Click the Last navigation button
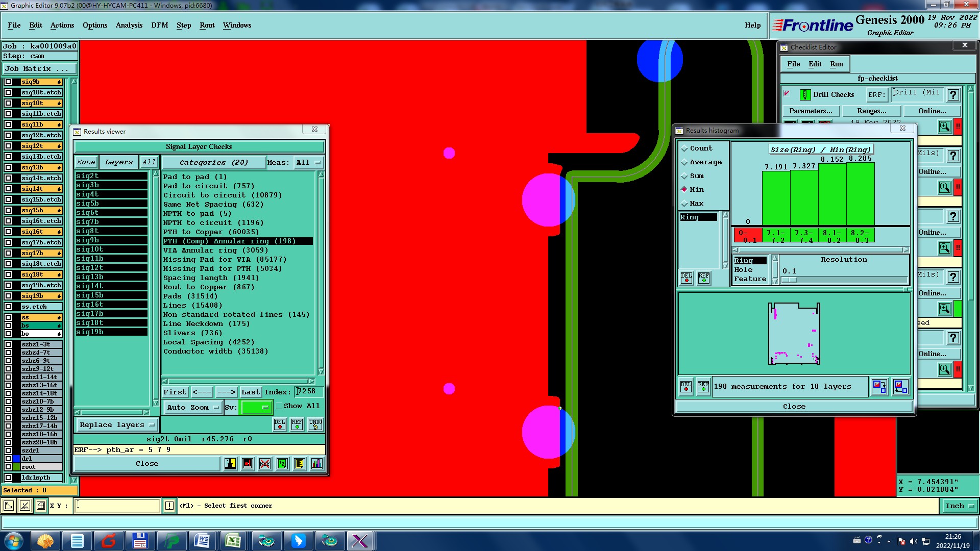The image size is (980, 551). click(x=250, y=392)
